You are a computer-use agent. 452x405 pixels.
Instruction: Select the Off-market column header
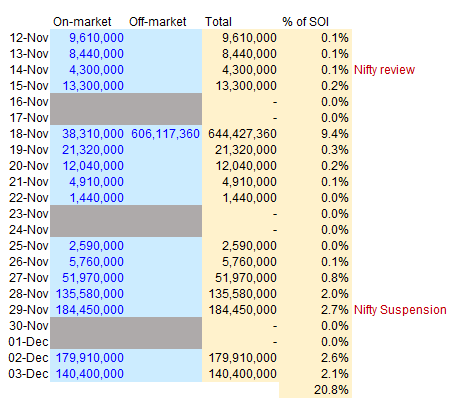[158, 22]
